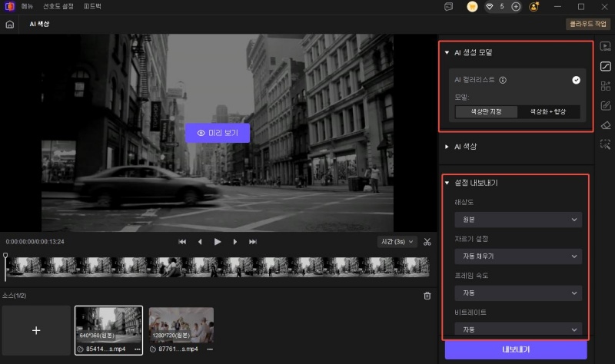Open the user account avatar icon
This screenshot has height=364, width=615.
pyautogui.click(x=534, y=6)
